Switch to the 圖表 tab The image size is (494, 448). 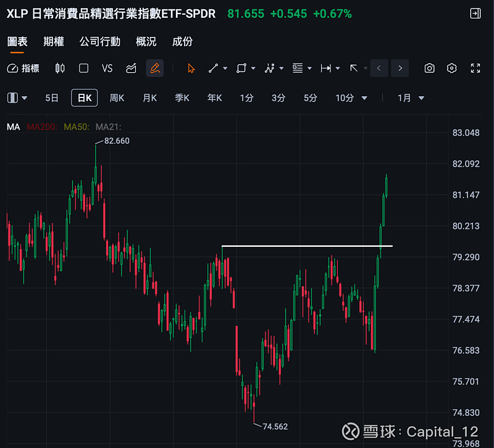pos(17,41)
